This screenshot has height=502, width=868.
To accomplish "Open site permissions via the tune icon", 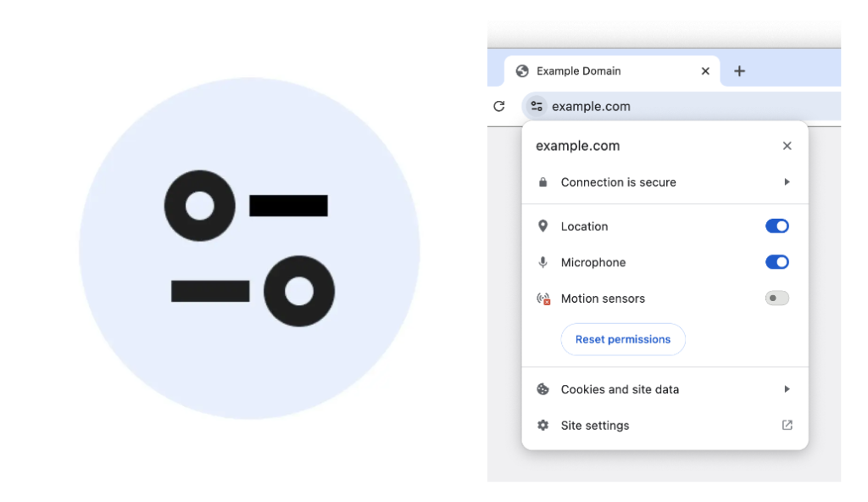I will click(536, 106).
